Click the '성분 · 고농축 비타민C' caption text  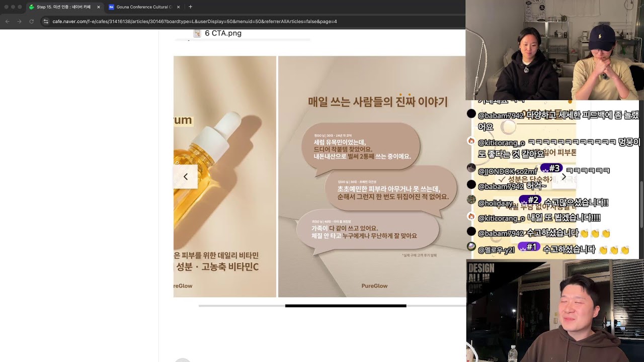(216, 267)
